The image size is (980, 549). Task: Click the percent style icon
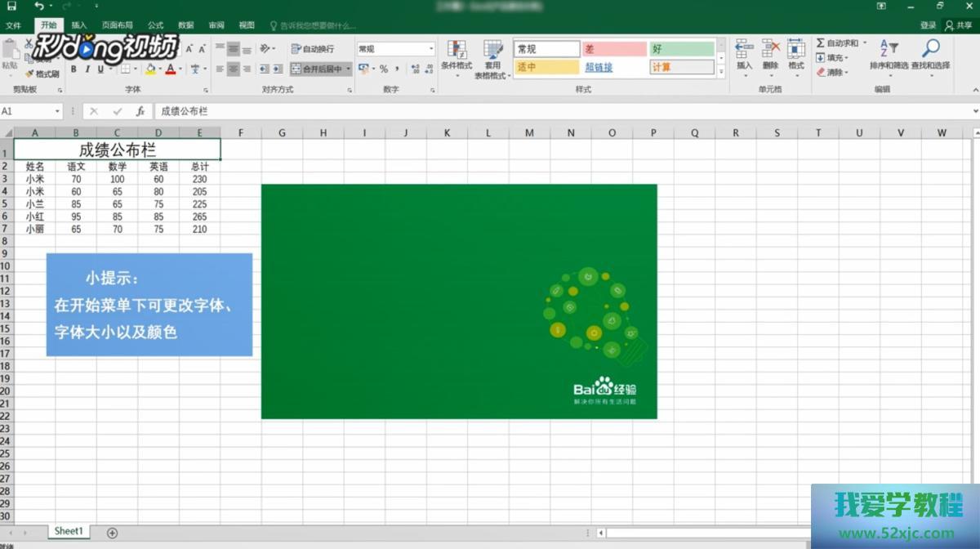(384, 69)
